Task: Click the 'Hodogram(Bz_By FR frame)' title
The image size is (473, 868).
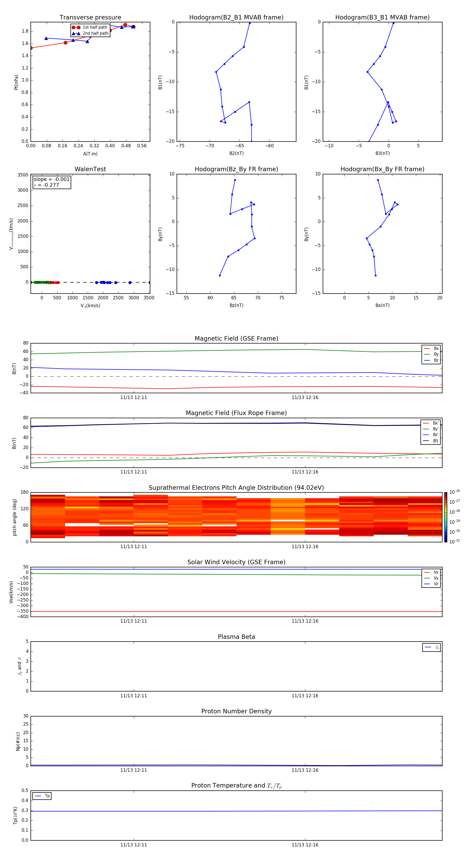Action: (x=236, y=169)
